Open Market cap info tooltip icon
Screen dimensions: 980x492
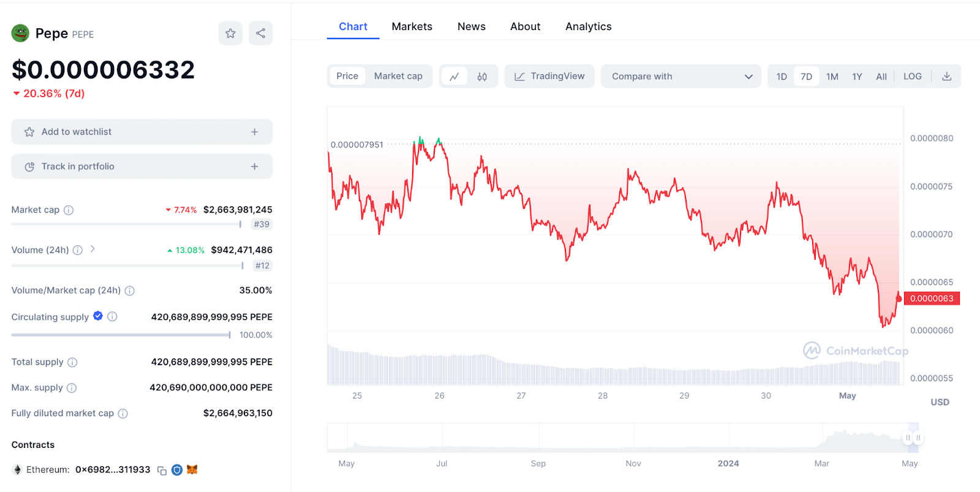(69, 210)
